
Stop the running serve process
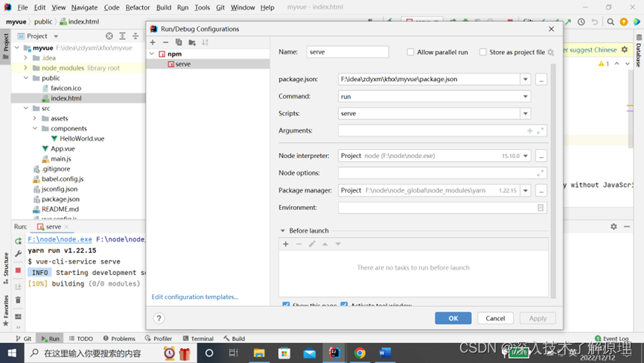point(18,270)
